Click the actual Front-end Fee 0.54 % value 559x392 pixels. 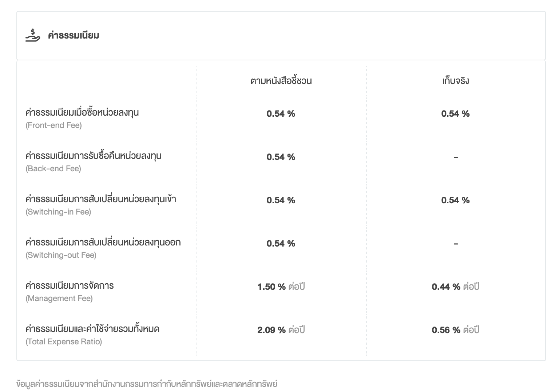(455, 114)
